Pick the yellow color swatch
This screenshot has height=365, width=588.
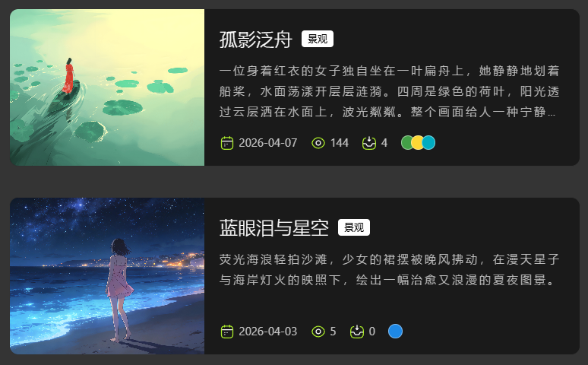[417, 143]
